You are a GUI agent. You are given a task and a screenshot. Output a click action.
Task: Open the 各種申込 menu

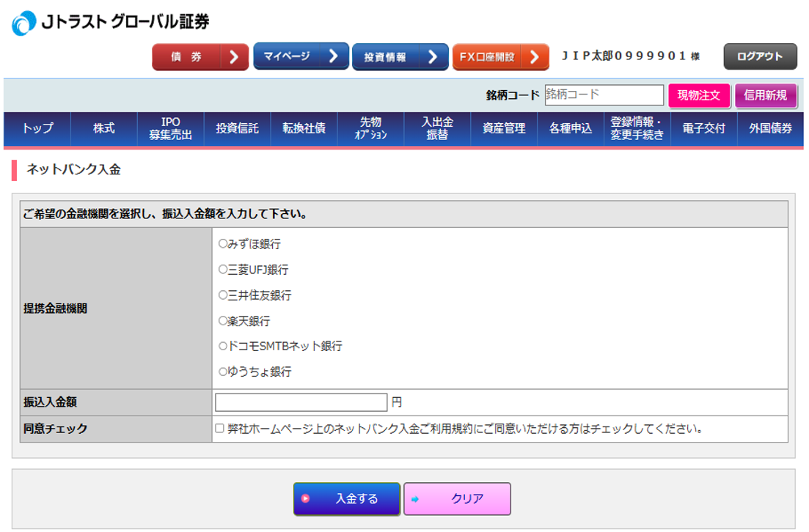pyautogui.click(x=570, y=128)
